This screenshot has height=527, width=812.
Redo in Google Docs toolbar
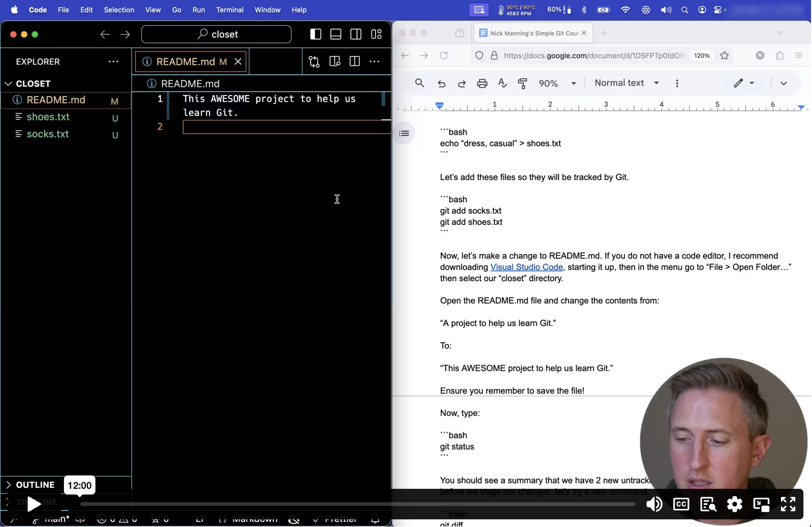point(462,84)
